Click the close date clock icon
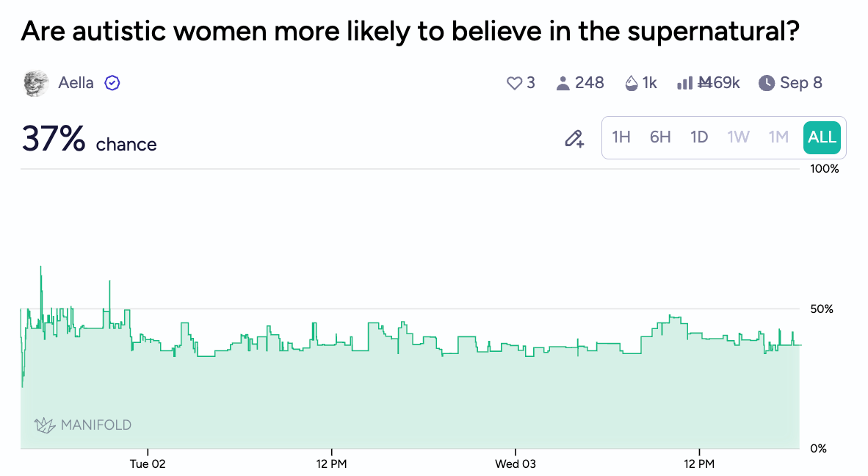 coord(767,83)
